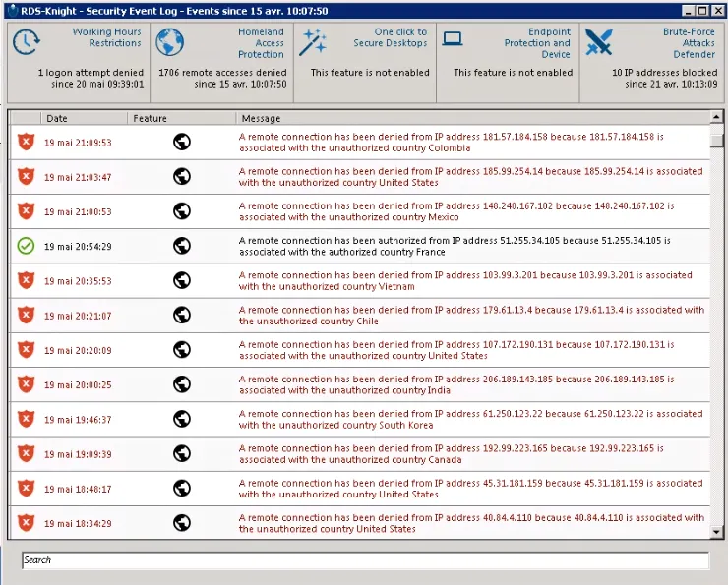Click the globe feature icon at 19 mai 21:03:47
The image size is (728, 585).
[182, 176]
